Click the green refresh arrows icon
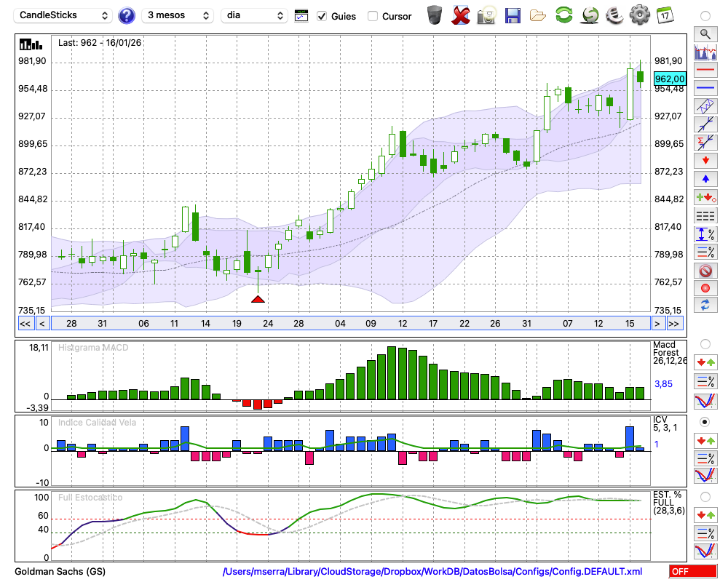The width and height of the screenshot is (728, 582). tap(563, 15)
